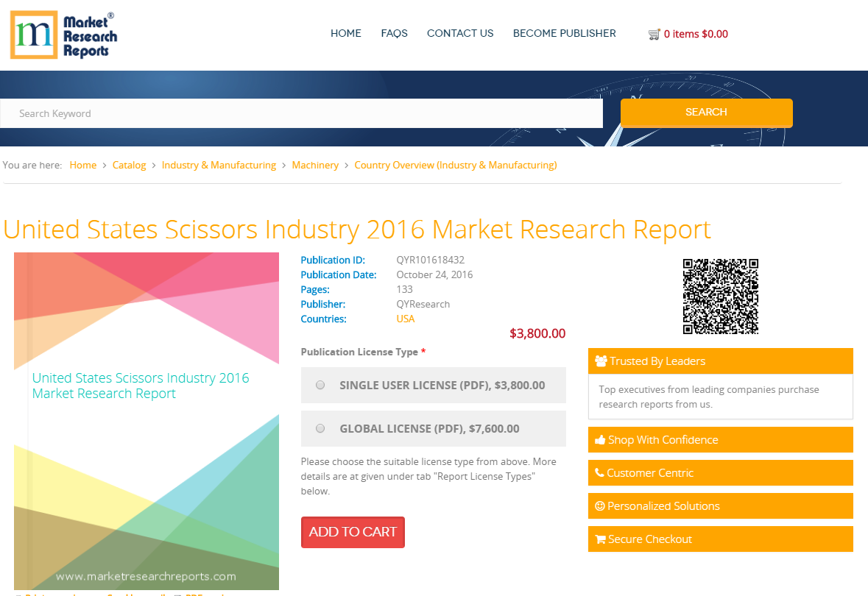Click the lock icon on Secure Checkout banner
This screenshot has height=596, width=868.
tap(599, 539)
